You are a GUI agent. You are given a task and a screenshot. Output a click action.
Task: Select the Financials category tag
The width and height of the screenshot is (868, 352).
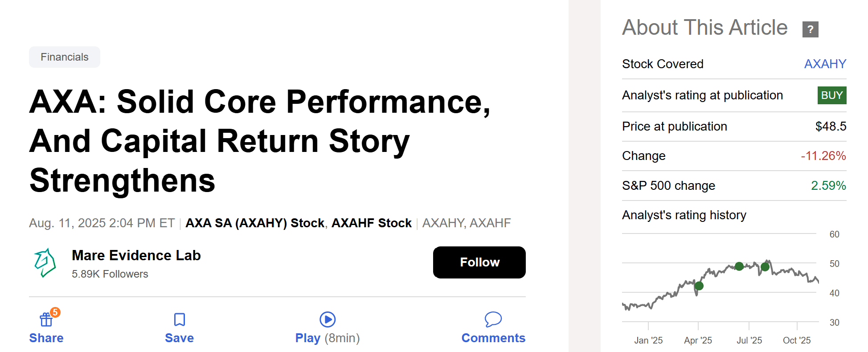[x=64, y=57]
